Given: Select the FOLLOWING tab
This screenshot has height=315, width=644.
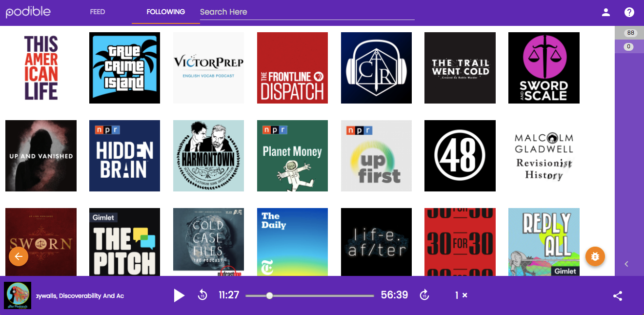Looking at the screenshot, I should pos(166,12).
